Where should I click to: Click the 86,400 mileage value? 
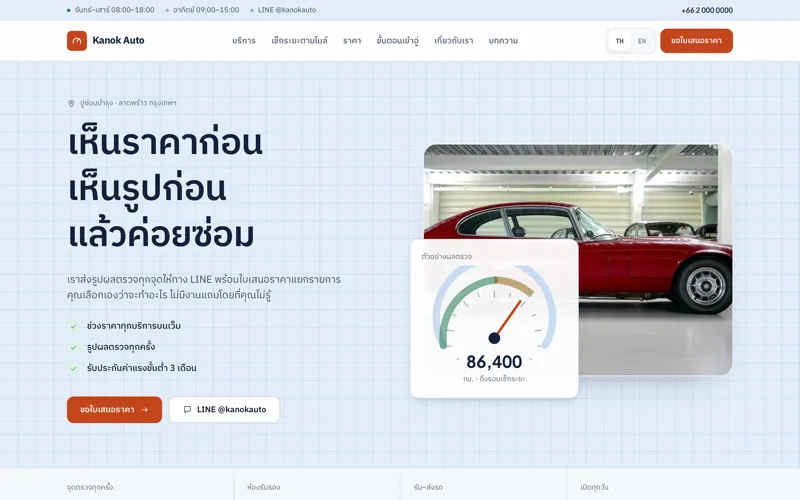(494, 362)
